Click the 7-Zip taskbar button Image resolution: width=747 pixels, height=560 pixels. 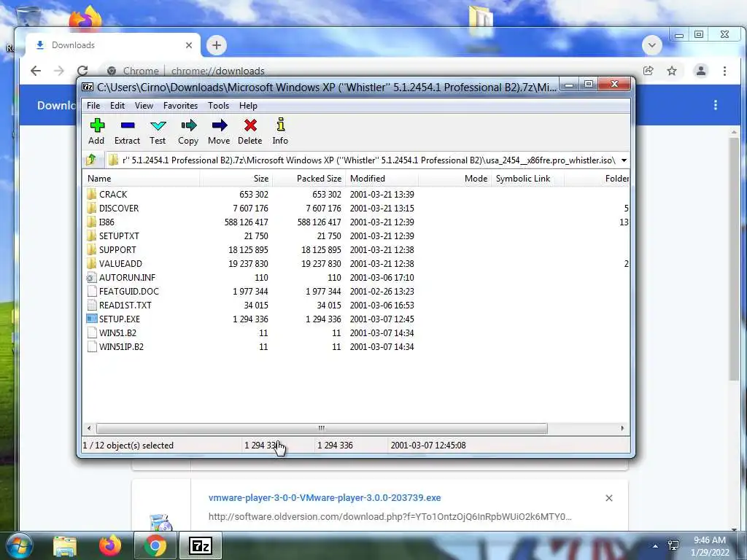(x=201, y=545)
